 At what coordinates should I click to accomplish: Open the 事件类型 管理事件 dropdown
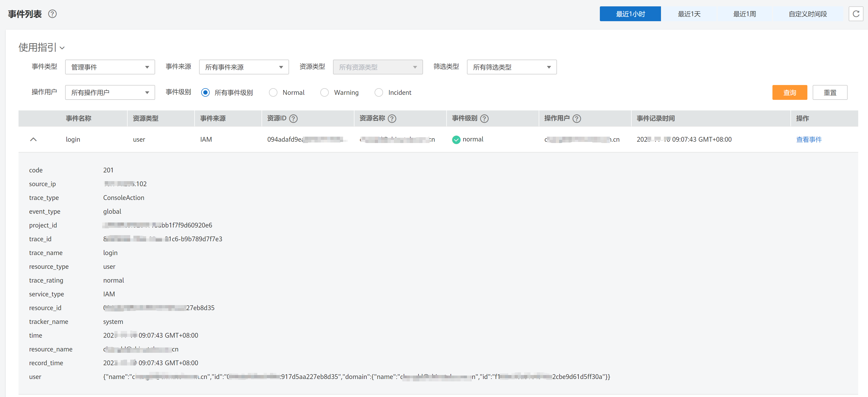pos(110,67)
